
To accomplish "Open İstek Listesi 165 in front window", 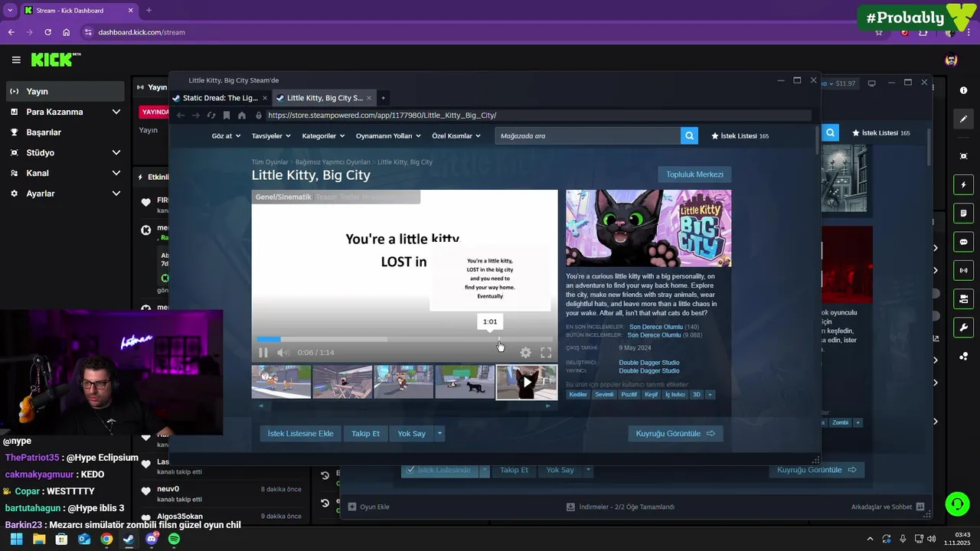I will click(740, 135).
